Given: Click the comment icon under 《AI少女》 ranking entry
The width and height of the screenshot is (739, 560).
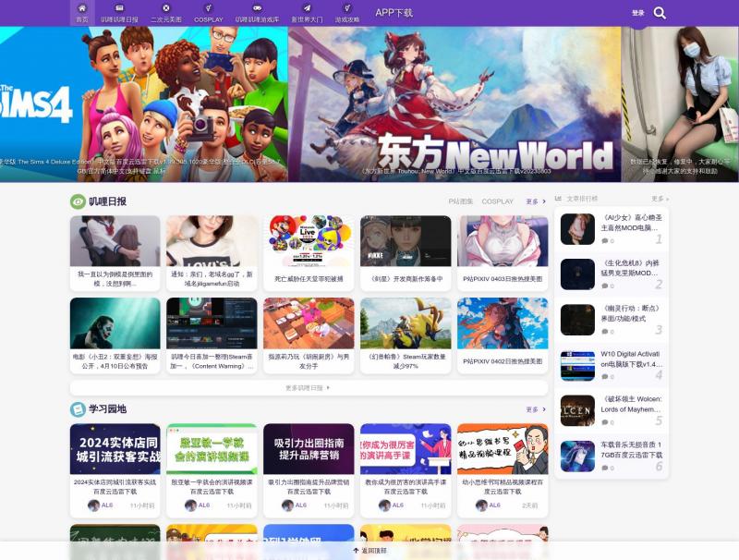Looking at the screenshot, I should [x=605, y=241].
